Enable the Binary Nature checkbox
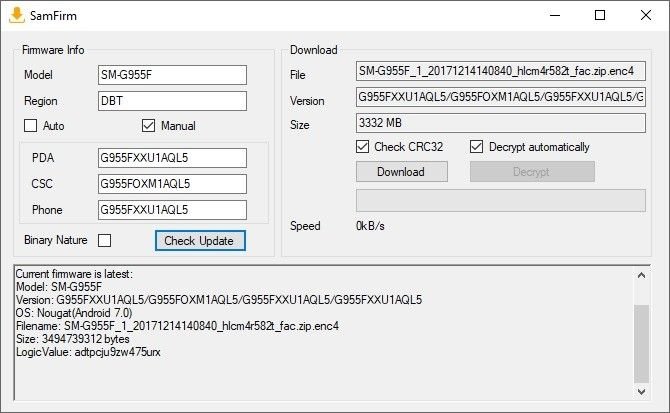This screenshot has width=670, height=413. click(x=104, y=240)
